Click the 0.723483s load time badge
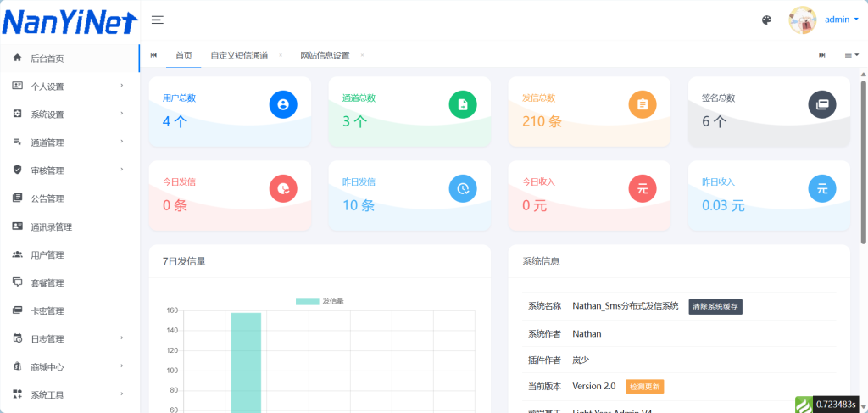The image size is (868, 413). pos(837,405)
